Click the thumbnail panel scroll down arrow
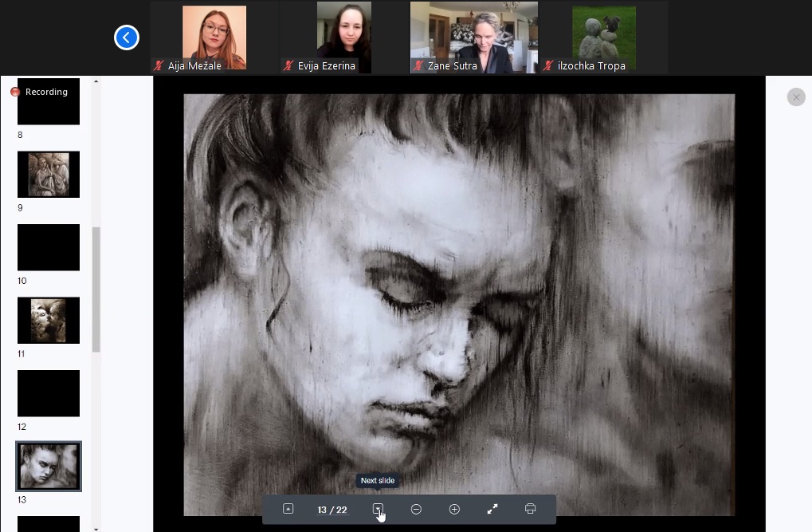812x532 pixels. (96, 529)
